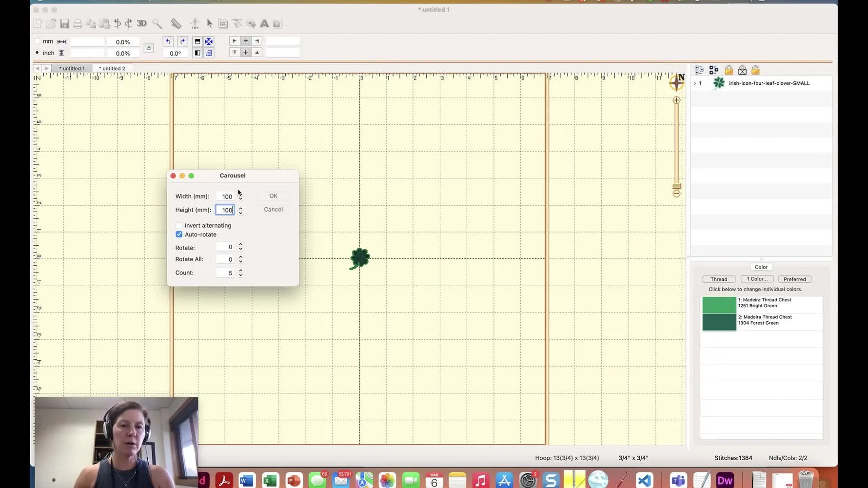Click the 1 Color... button

pos(757,279)
